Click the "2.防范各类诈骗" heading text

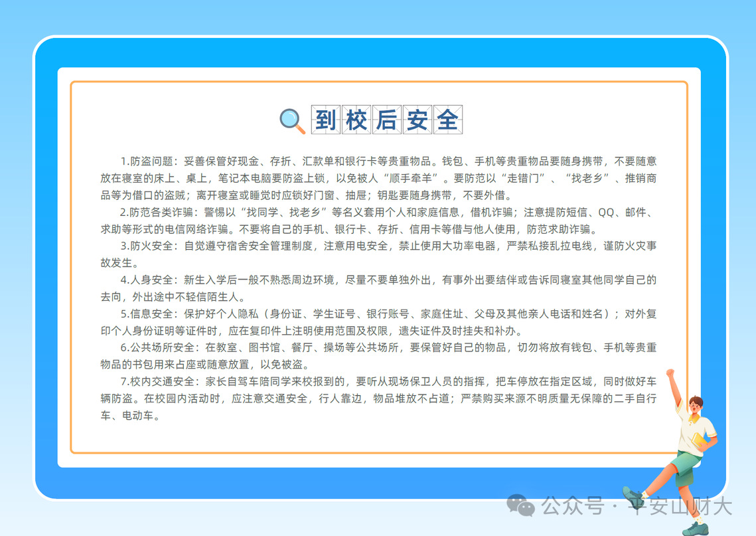(x=156, y=213)
